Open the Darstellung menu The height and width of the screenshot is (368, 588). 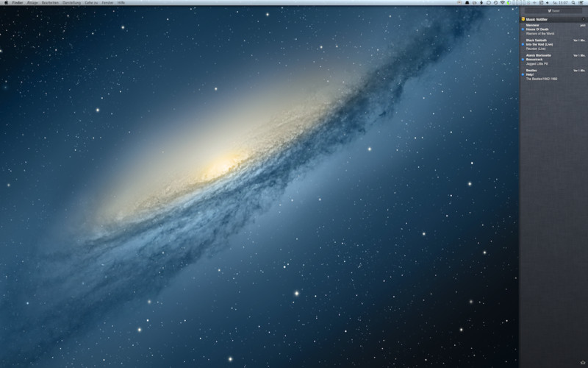click(x=71, y=3)
